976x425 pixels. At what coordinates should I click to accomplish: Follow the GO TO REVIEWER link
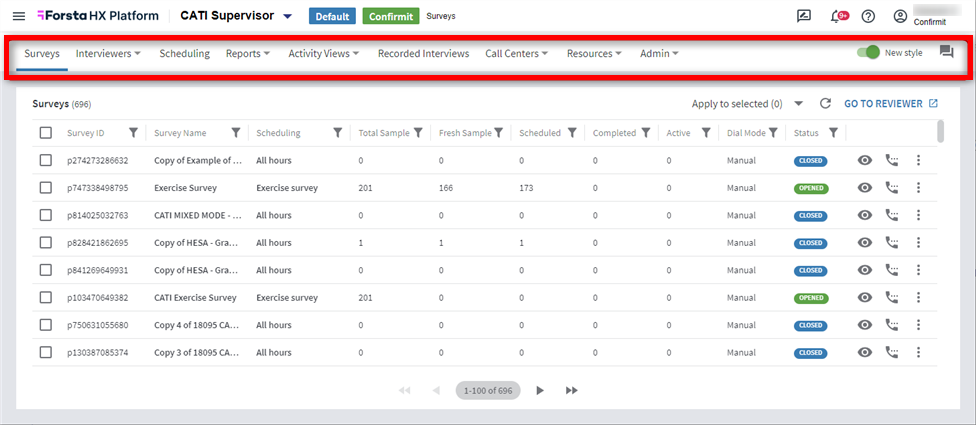(890, 104)
